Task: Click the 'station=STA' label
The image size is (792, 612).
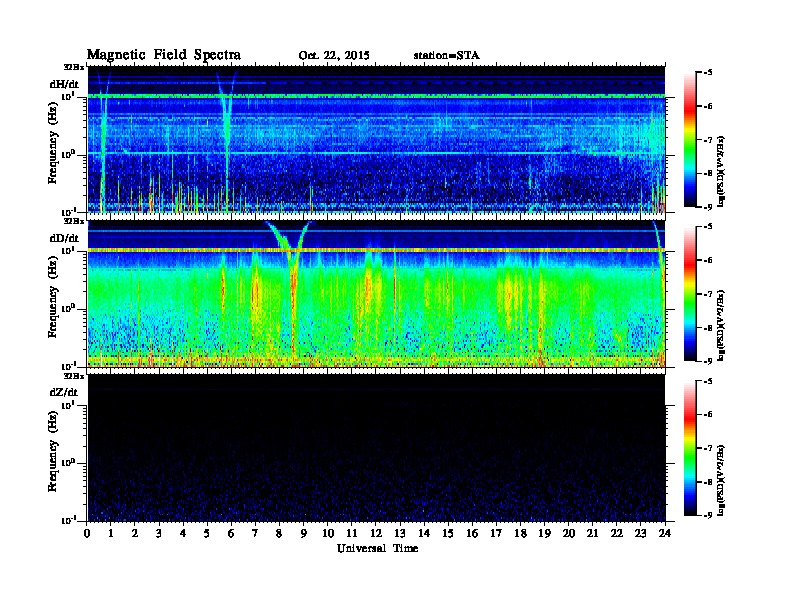Action: point(447,55)
